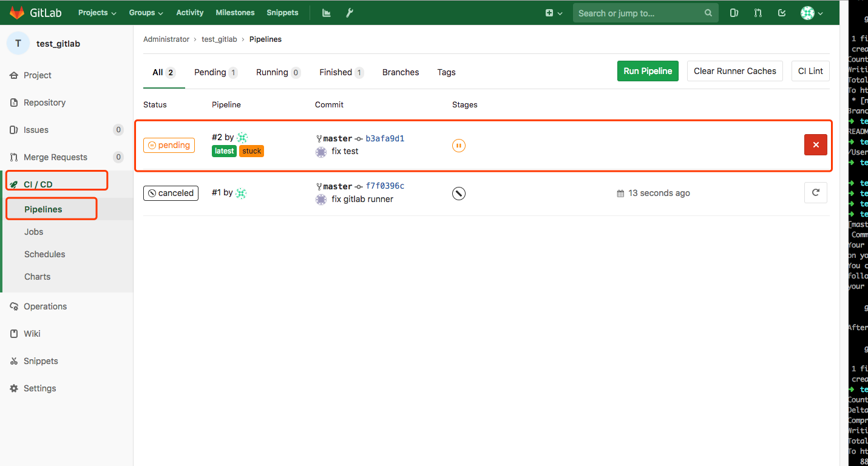This screenshot has height=466, width=868.
Task: Open the user avatar menu
Action: (812, 13)
